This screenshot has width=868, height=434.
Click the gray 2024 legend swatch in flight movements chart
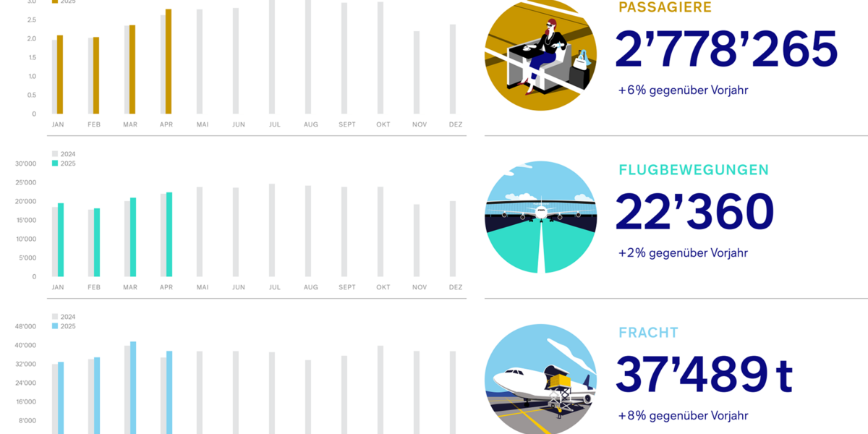click(x=54, y=154)
